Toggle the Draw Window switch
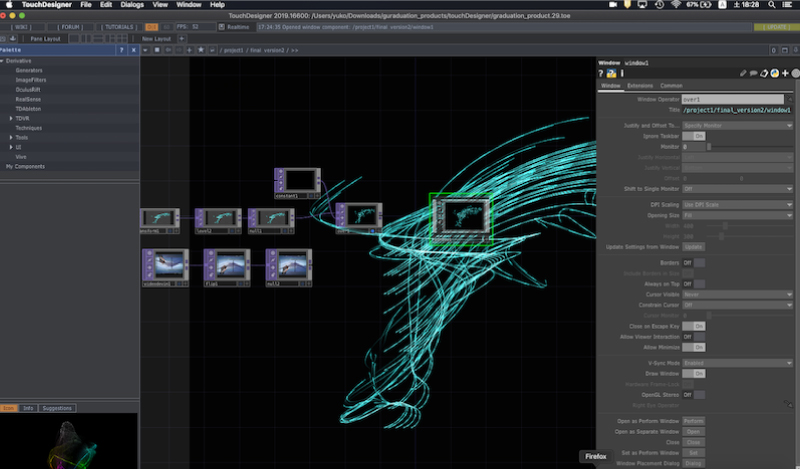This screenshot has height=469, width=800. tap(694, 374)
